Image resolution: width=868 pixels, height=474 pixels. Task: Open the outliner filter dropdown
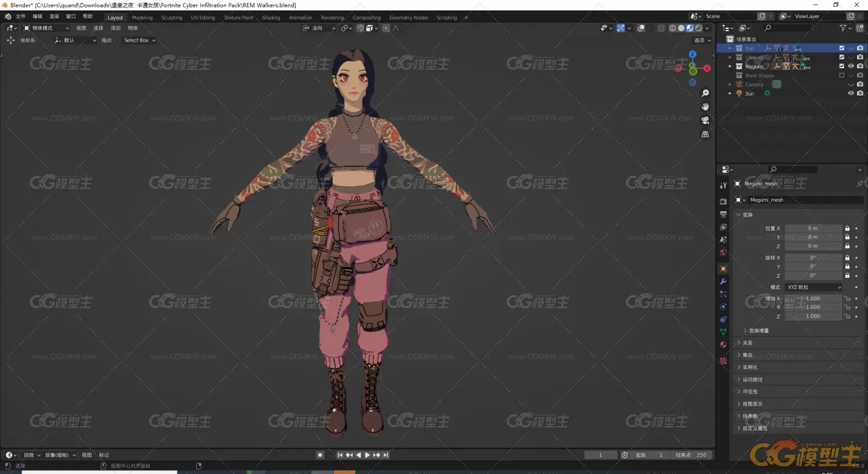[x=845, y=28]
